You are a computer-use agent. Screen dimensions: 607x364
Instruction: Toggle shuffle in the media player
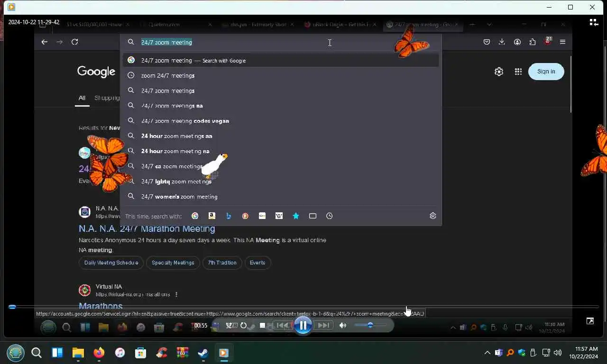tap(230, 326)
